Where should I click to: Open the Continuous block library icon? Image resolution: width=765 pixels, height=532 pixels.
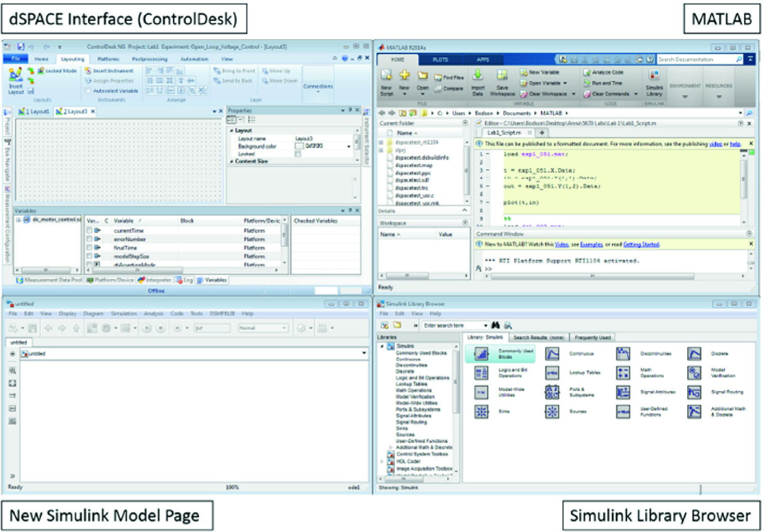click(x=552, y=354)
